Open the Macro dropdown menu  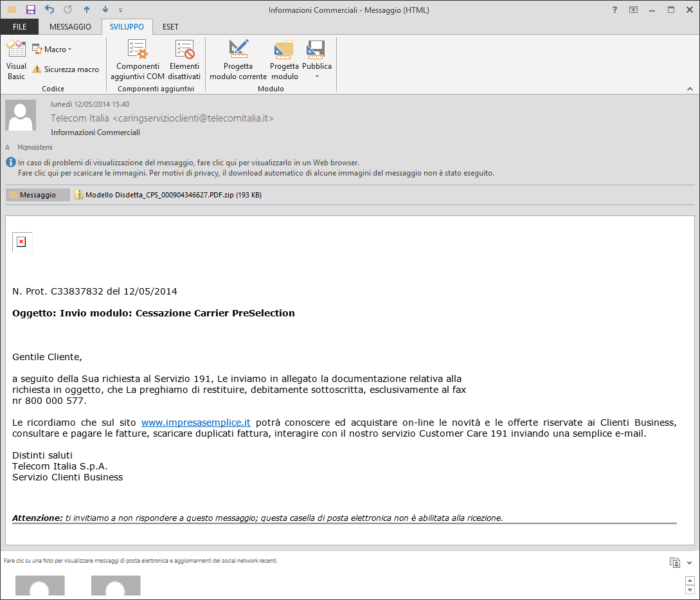52,49
